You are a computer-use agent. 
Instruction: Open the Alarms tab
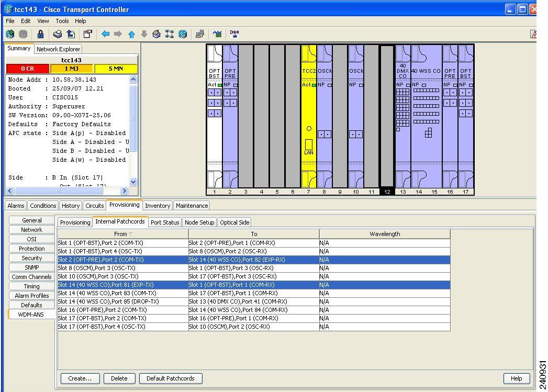tap(16, 206)
